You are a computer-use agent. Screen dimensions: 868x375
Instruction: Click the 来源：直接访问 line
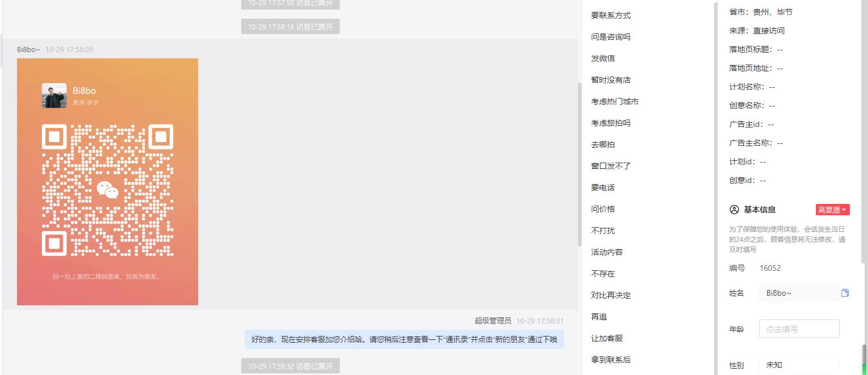tap(757, 31)
